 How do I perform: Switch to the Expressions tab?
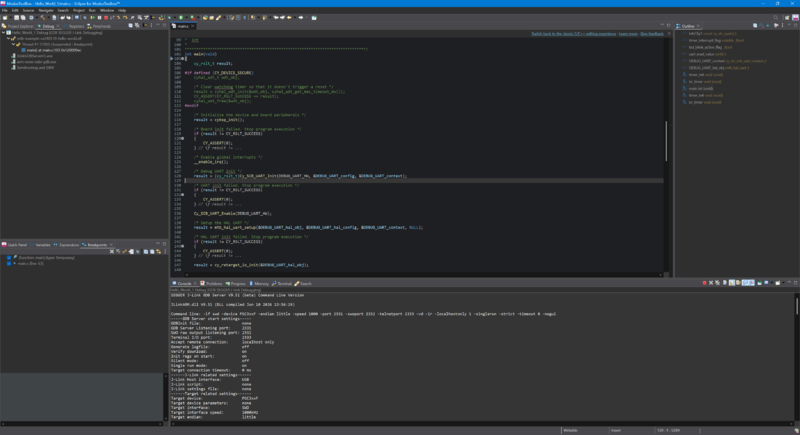pyautogui.click(x=66, y=245)
